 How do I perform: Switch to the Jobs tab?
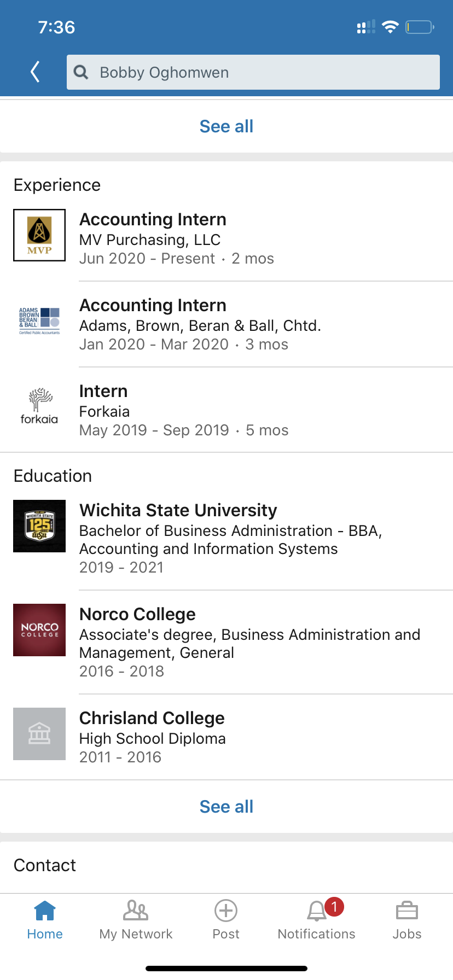click(x=407, y=920)
